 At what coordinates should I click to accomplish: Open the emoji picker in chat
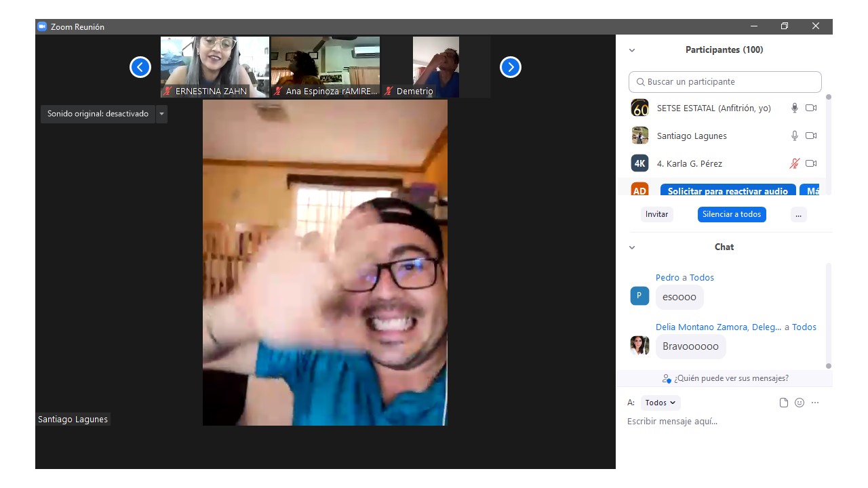coord(800,403)
